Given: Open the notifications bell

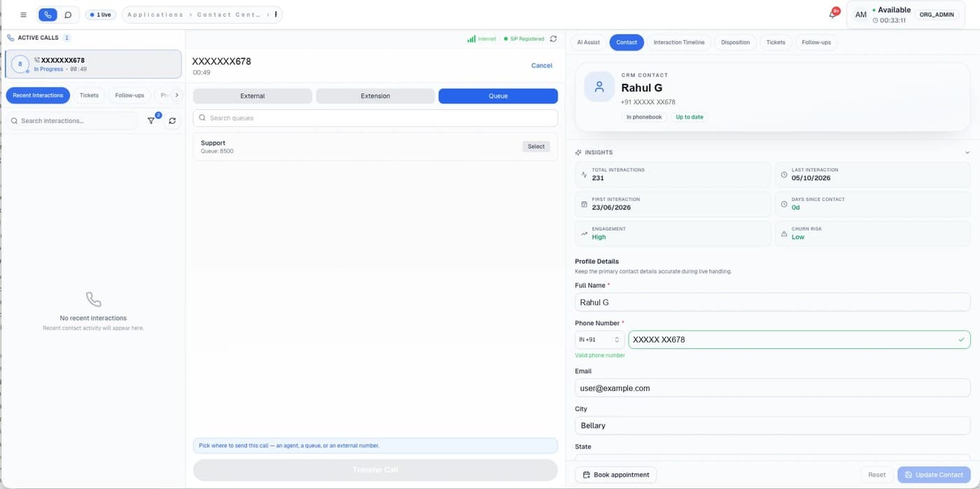Looking at the screenshot, I should pyautogui.click(x=832, y=15).
